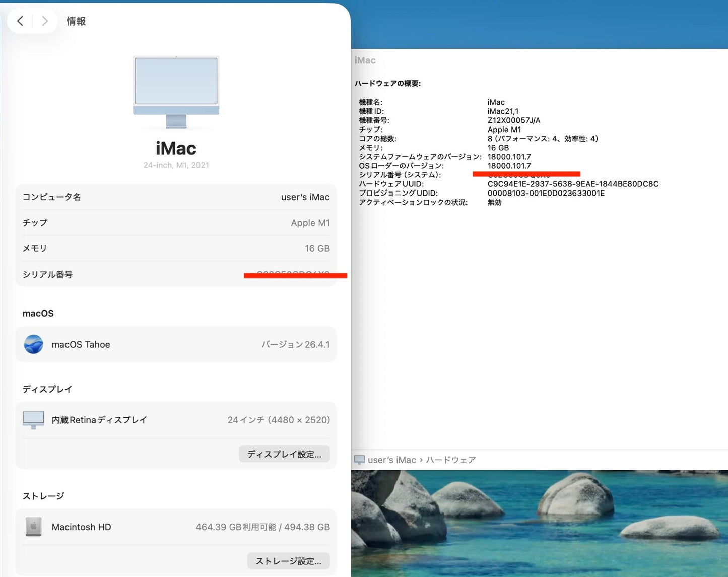The width and height of the screenshot is (728, 577).
Task: Select the チップ row showing Apple M1
Action: [x=176, y=223]
